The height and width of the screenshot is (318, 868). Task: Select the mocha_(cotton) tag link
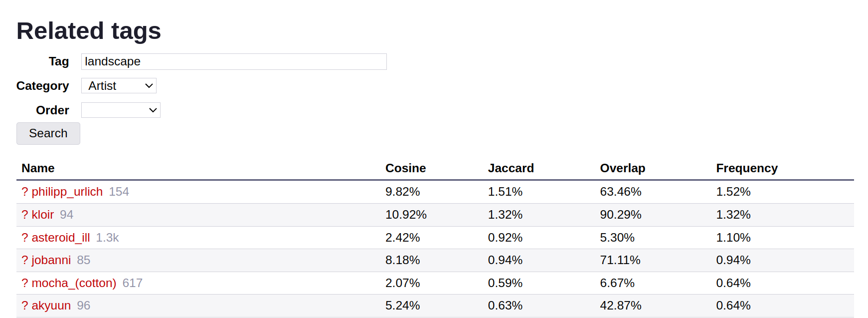74,283
